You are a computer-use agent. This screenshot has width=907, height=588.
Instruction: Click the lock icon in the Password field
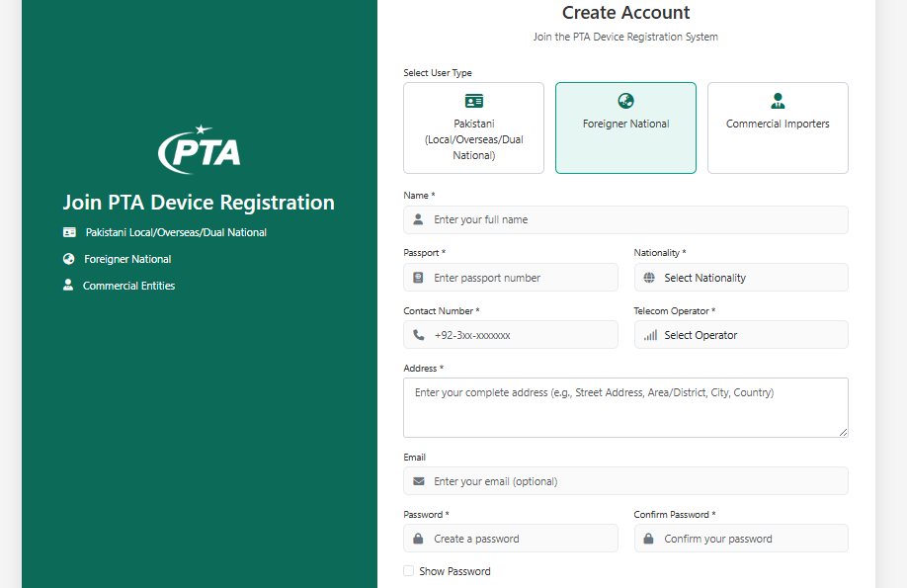[x=418, y=539]
